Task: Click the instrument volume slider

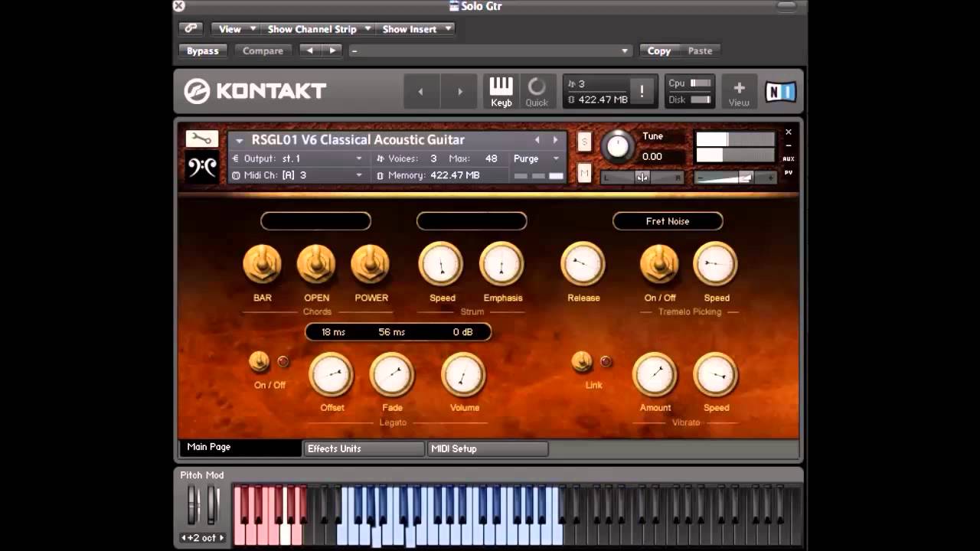Action: 736,178
